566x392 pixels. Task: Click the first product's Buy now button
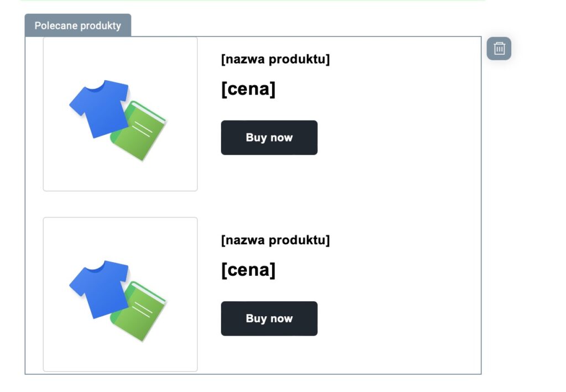click(269, 138)
